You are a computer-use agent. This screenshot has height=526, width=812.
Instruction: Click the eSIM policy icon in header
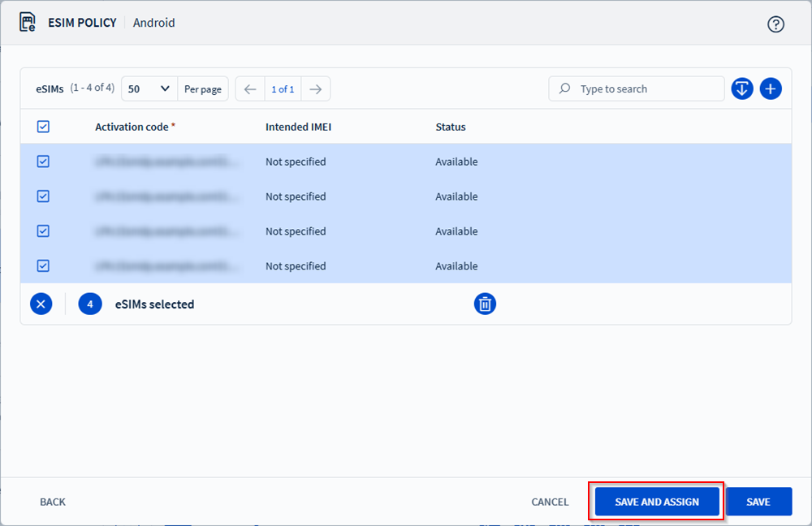28,23
